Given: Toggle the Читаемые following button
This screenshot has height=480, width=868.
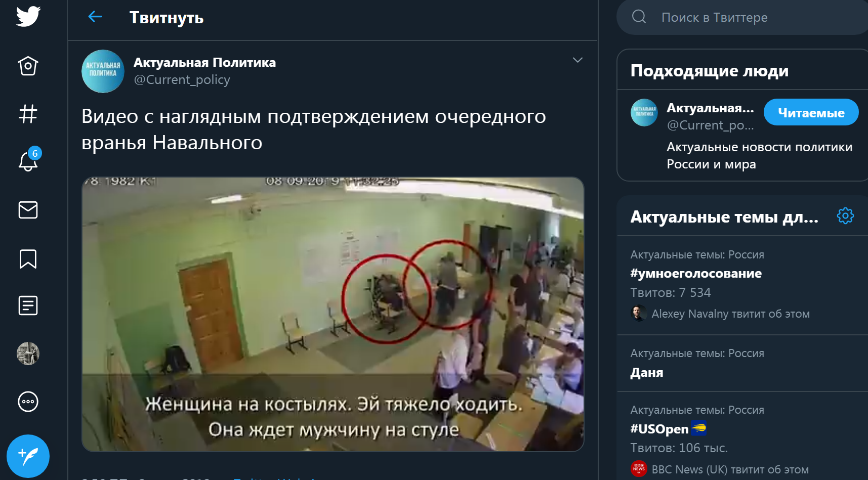Looking at the screenshot, I should coord(811,112).
